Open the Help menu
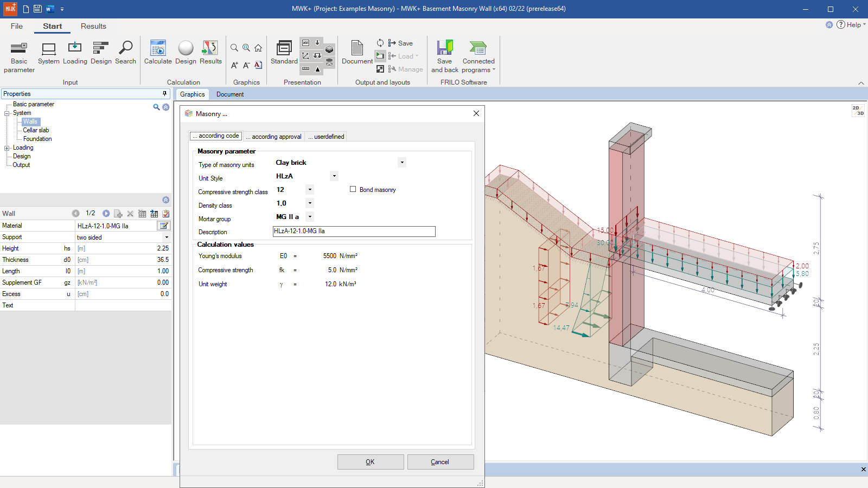Image resolution: width=868 pixels, height=488 pixels. [x=852, y=24]
